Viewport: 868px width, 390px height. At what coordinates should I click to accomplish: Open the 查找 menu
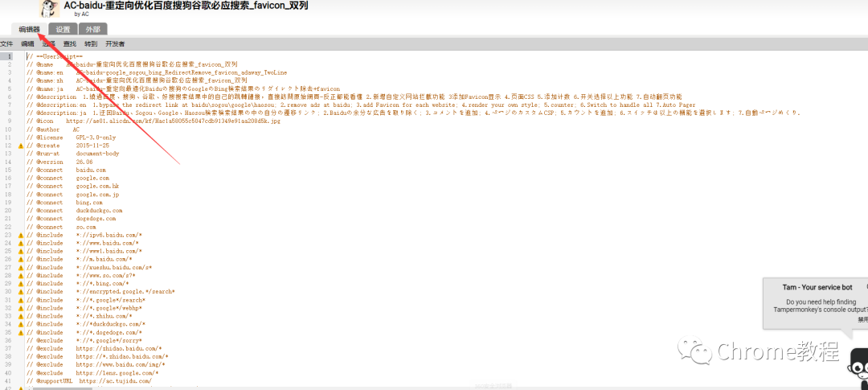70,43
